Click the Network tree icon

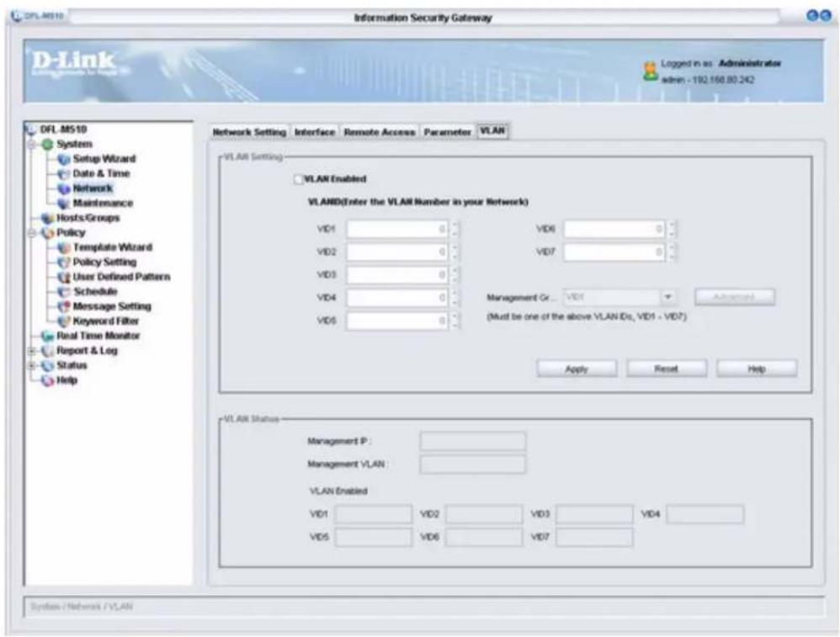pos(64,188)
